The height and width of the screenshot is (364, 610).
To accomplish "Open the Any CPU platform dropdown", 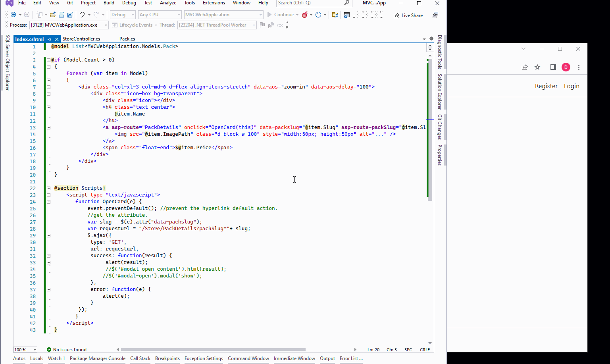I will pos(160,15).
